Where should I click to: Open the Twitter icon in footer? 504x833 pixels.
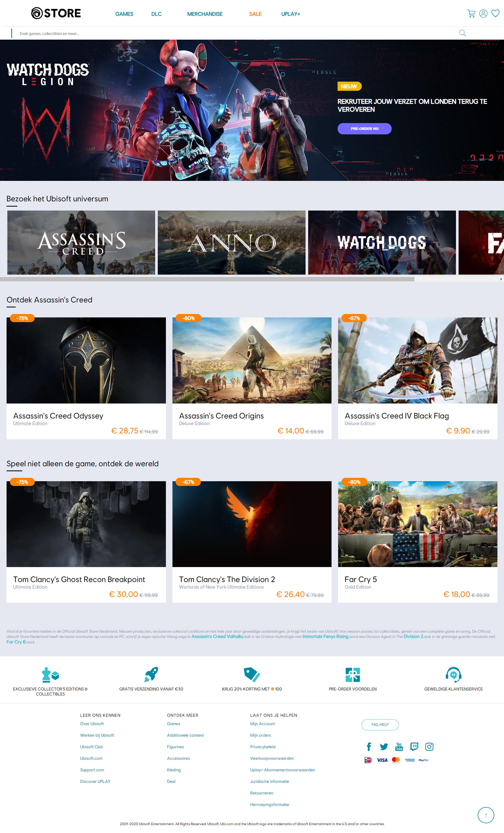384,746
